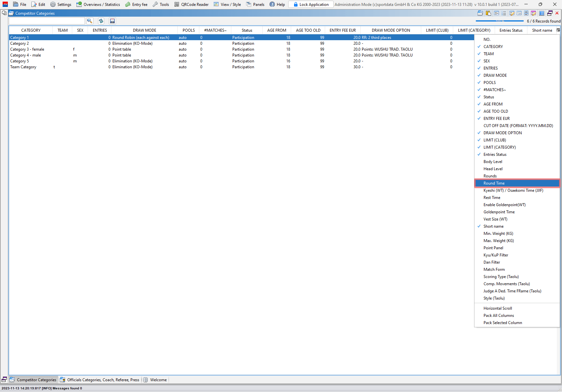Uncheck the POOLS column in the list
562x392 pixels.
tap(489, 83)
